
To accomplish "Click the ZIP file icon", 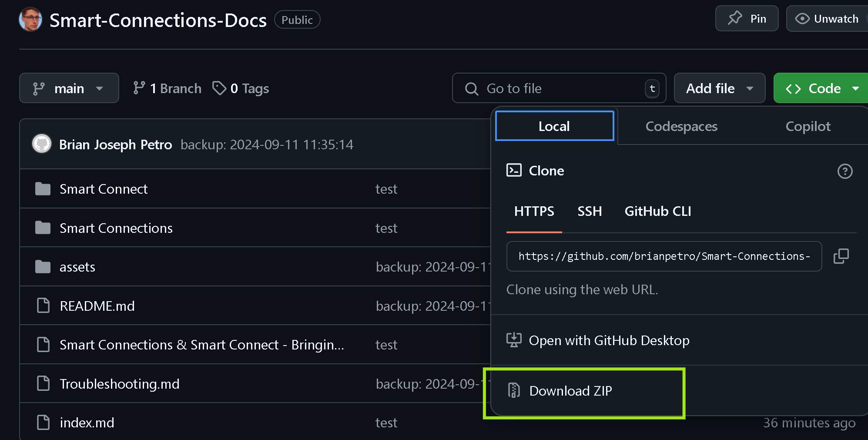I will pyautogui.click(x=514, y=390).
